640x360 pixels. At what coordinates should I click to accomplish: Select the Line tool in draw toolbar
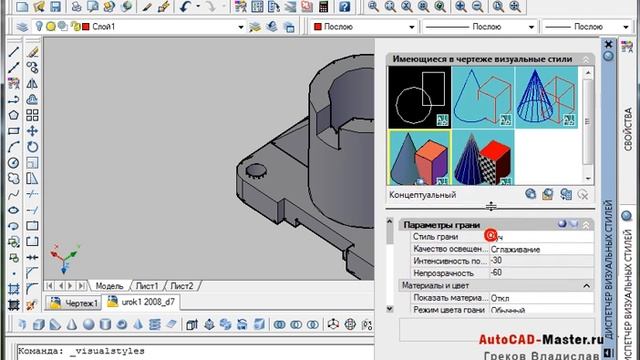(x=13, y=52)
